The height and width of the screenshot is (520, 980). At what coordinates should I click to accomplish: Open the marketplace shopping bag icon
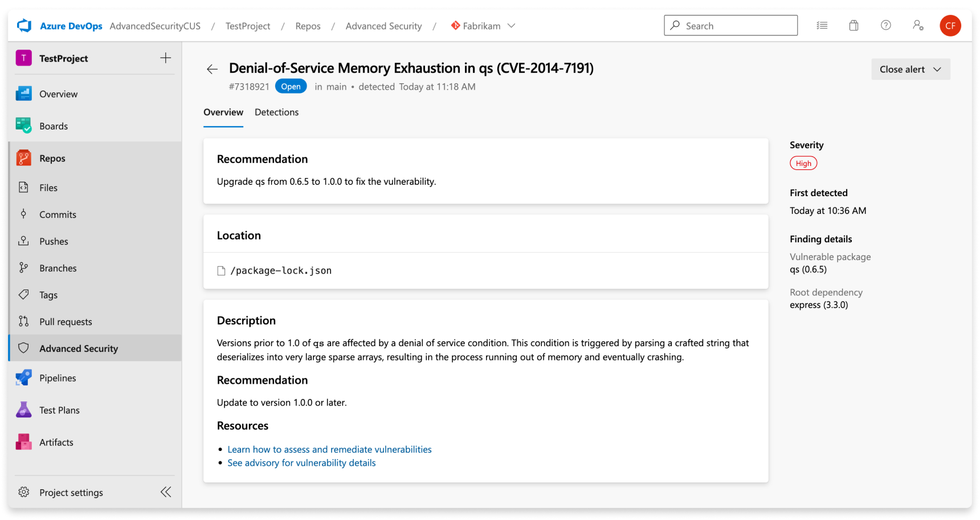pos(854,25)
